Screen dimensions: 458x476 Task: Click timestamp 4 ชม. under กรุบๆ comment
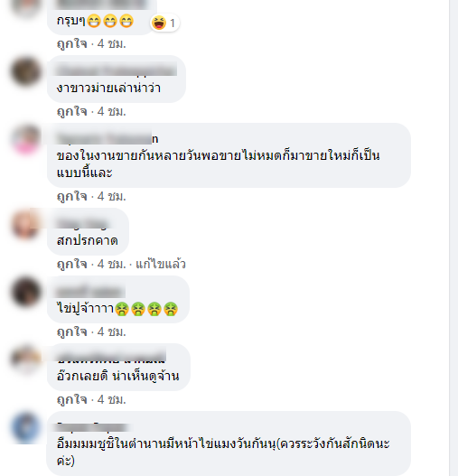pos(111,44)
